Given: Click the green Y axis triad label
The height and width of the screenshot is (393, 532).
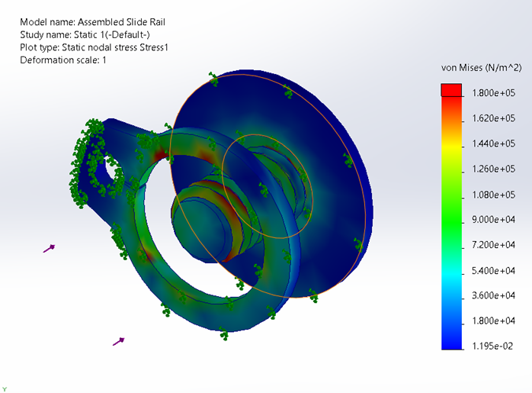Looking at the screenshot, I should point(4,388).
